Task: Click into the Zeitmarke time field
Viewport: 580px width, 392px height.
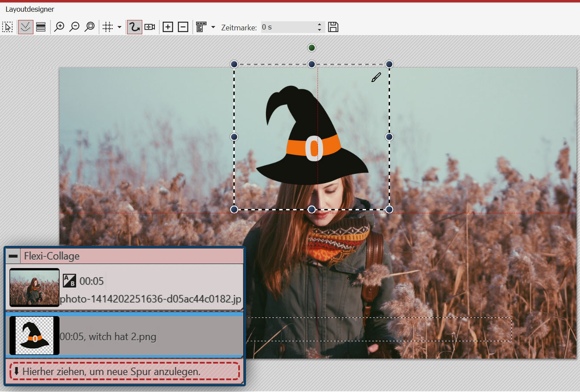Action: 288,27
